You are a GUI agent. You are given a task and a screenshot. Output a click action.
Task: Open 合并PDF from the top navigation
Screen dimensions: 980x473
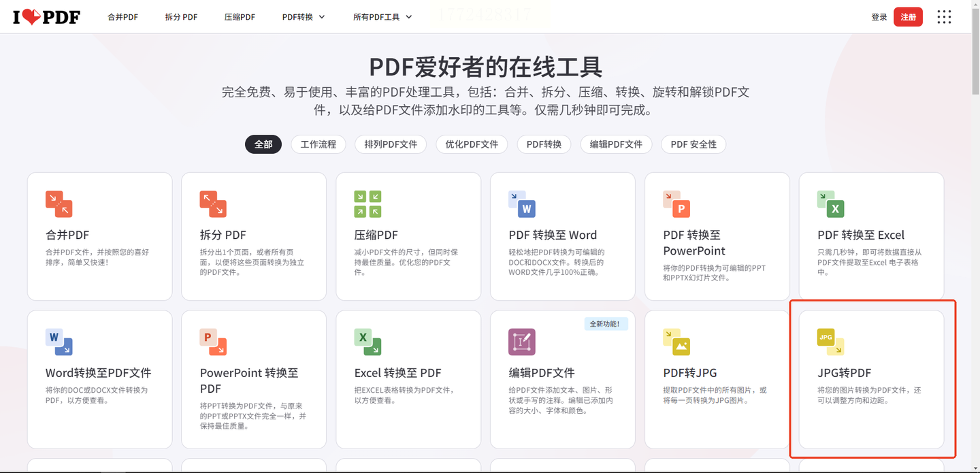tap(122, 17)
